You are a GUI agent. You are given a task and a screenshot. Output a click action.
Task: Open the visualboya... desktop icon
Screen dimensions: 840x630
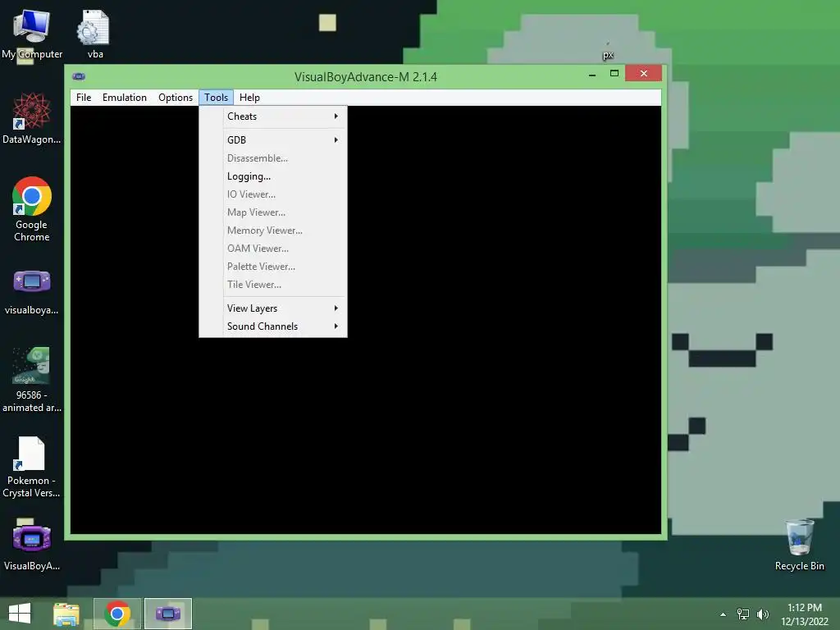pyautogui.click(x=32, y=292)
